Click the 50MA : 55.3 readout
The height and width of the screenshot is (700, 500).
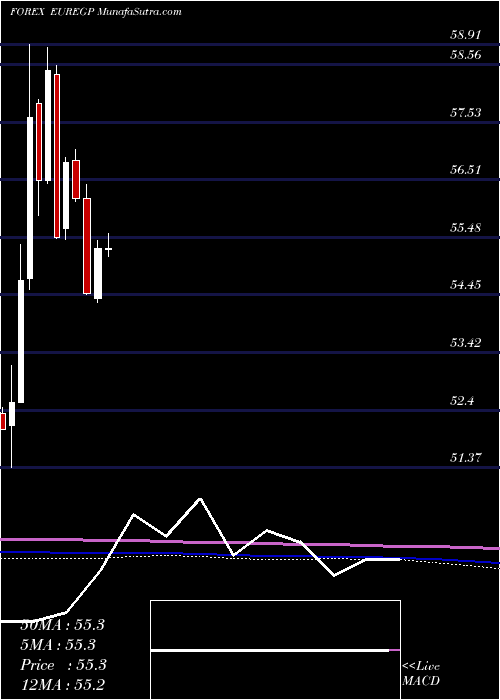62,625
